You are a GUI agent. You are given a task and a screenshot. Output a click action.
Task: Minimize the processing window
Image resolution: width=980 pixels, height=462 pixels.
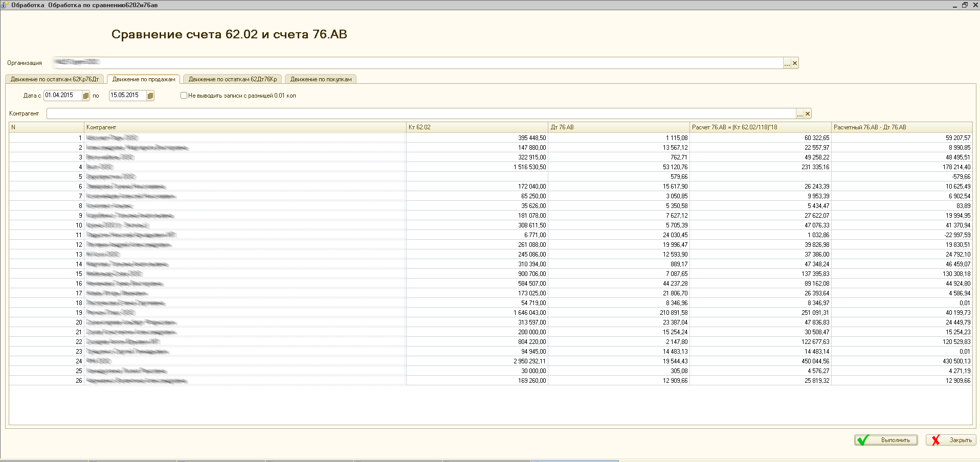pos(955,5)
